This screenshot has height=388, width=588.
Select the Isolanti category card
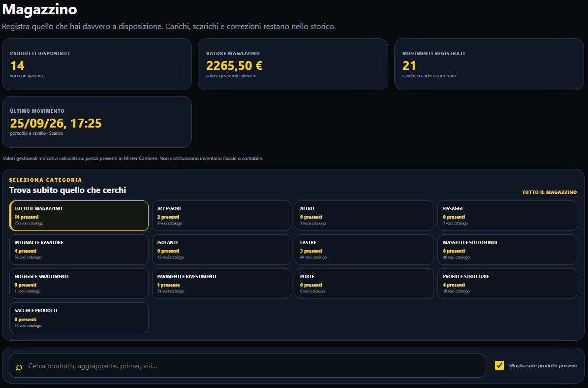[221, 250]
